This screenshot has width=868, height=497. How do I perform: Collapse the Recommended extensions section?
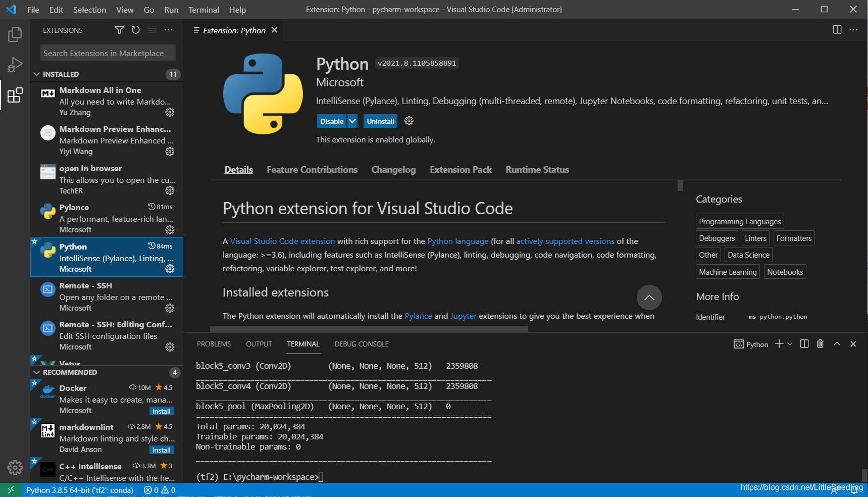36,372
